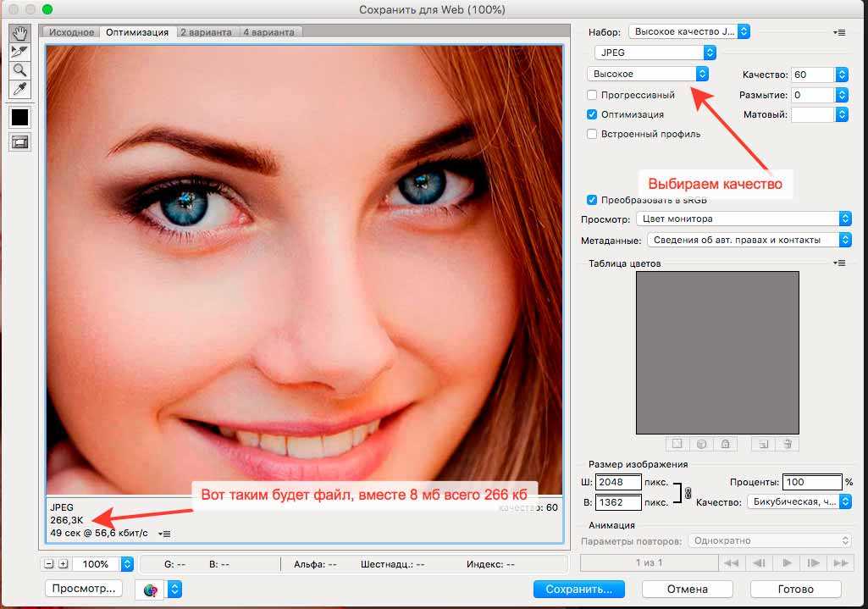Open the Высокое quality level dropdown
This screenshot has width=868, height=609.
click(x=647, y=74)
